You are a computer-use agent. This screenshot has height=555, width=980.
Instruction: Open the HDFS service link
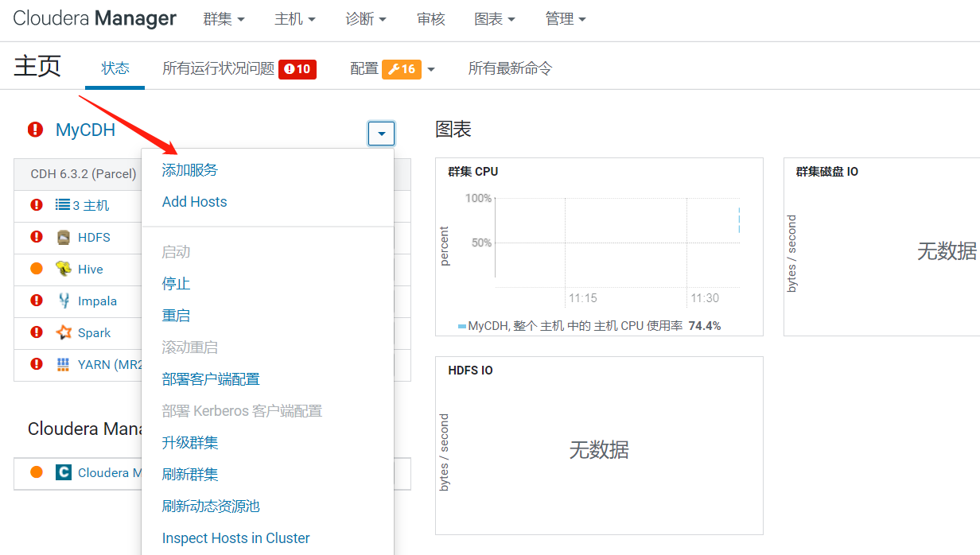[94, 238]
